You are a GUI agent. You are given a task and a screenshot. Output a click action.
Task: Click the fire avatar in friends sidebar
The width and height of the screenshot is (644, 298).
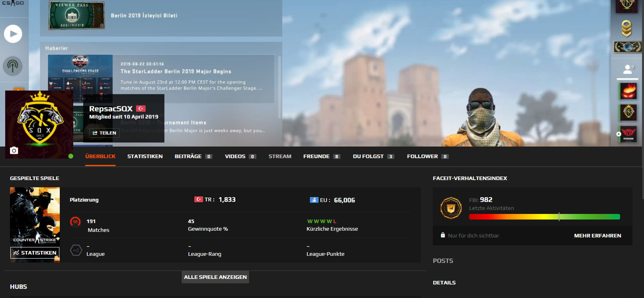[628, 91]
